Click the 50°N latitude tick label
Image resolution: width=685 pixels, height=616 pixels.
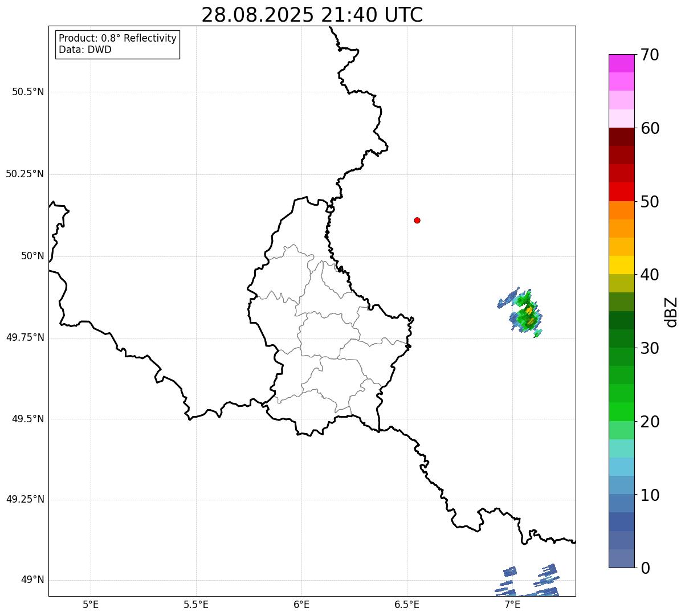point(32,256)
